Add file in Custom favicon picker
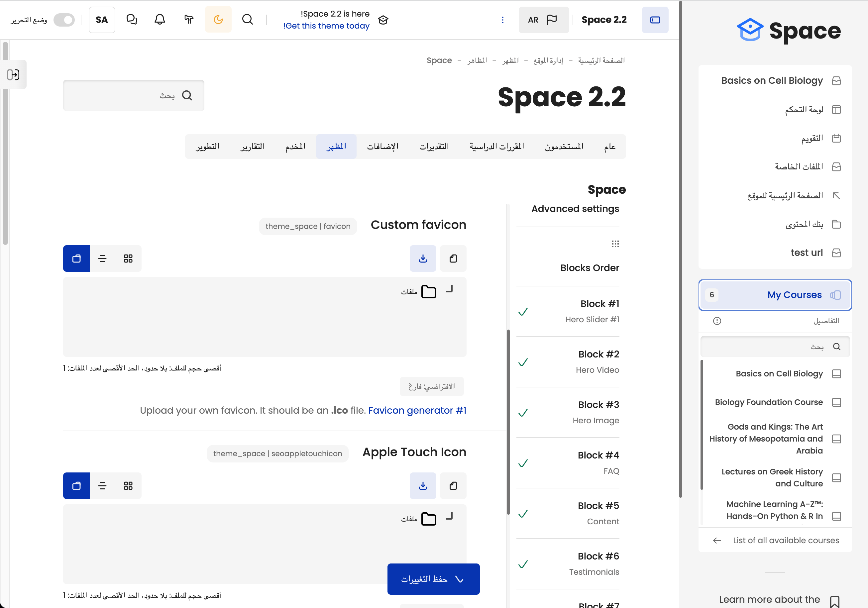The image size is (868, 608). (453, 258)
